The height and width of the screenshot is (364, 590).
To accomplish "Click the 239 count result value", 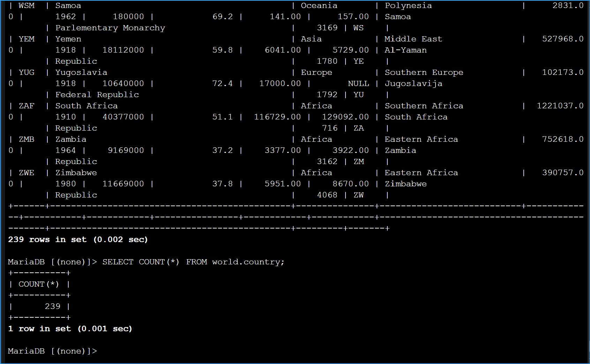I will [53, 307].
